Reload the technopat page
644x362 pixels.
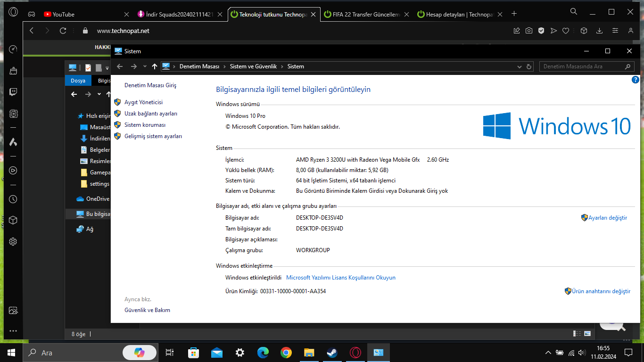click(x=63, y=31)
